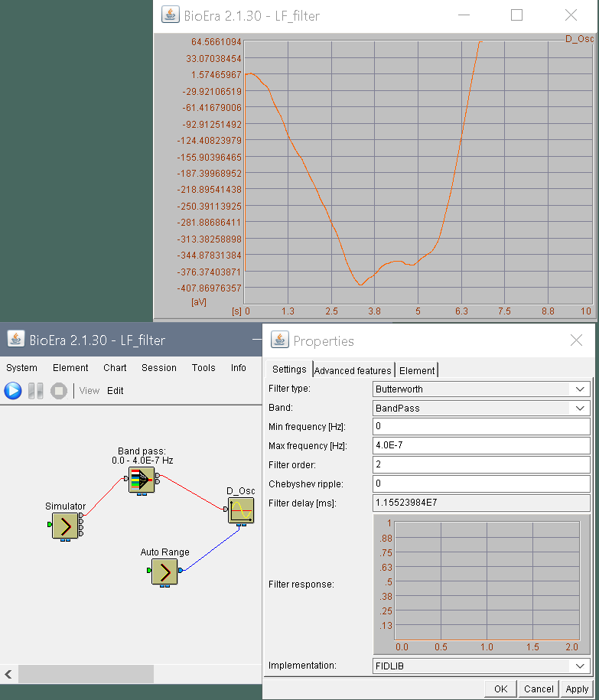Click the OK button
599x700 pixels.
pos(500,689)
